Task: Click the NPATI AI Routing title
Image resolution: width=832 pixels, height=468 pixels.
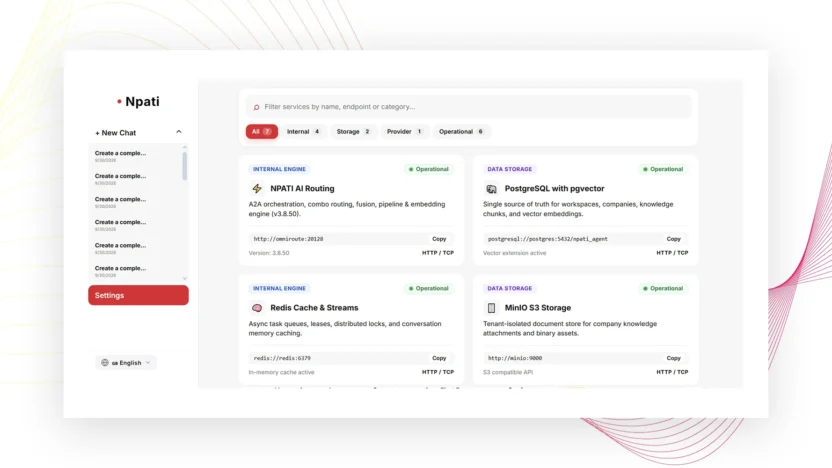Action: 302,188
